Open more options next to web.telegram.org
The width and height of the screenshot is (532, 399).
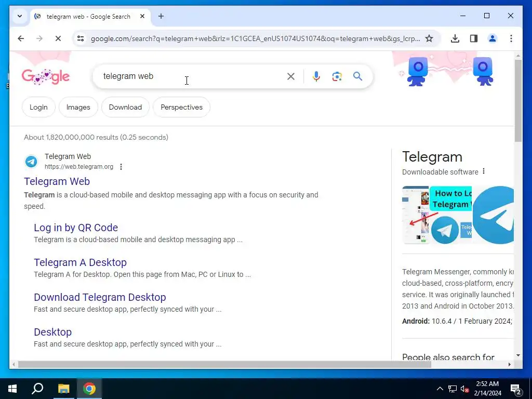click(121, 167)
